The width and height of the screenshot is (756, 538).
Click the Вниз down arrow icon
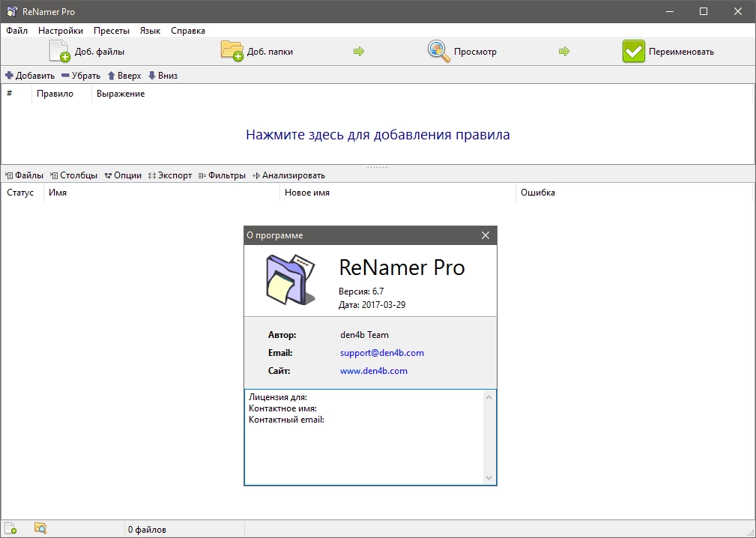[152, 76]
